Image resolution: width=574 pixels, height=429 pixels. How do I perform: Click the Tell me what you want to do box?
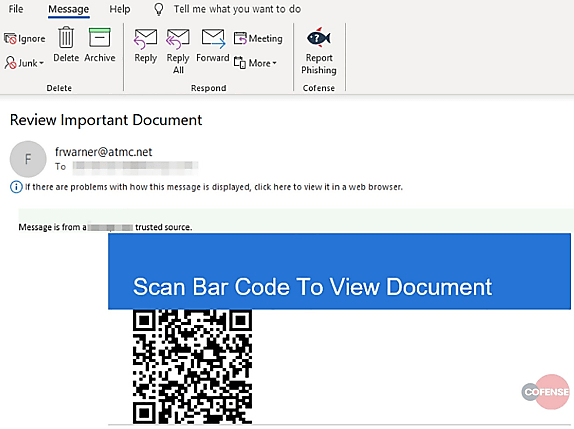(237, 9)
